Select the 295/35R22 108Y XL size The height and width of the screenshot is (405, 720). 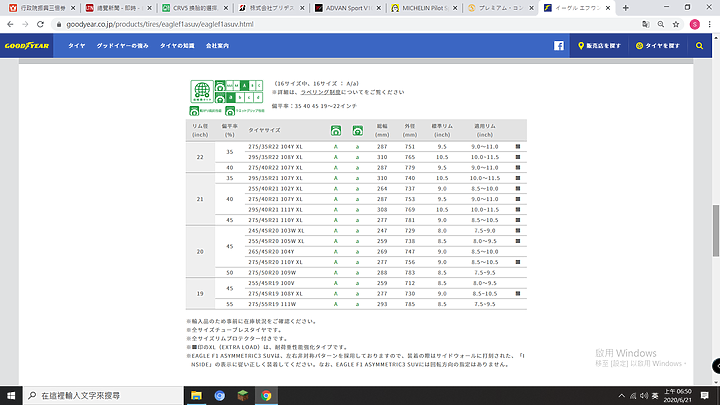[x=276, y=157]
